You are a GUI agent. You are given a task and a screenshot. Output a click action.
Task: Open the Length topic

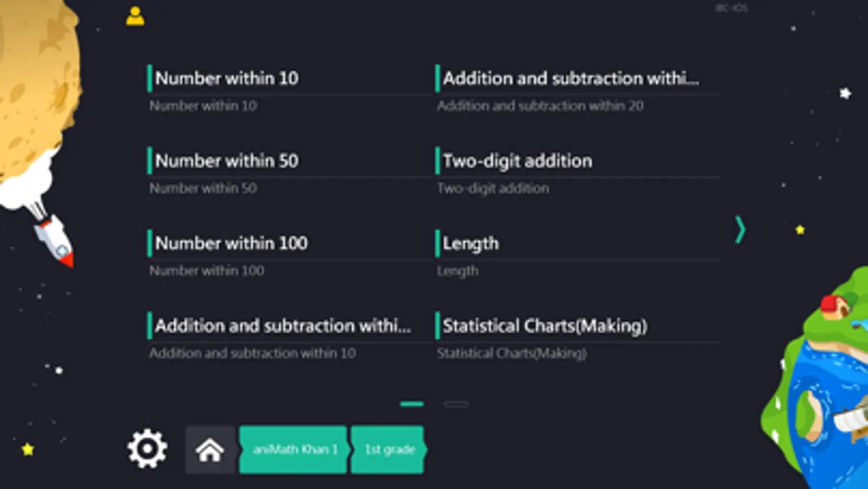click(x=577, y=255)
